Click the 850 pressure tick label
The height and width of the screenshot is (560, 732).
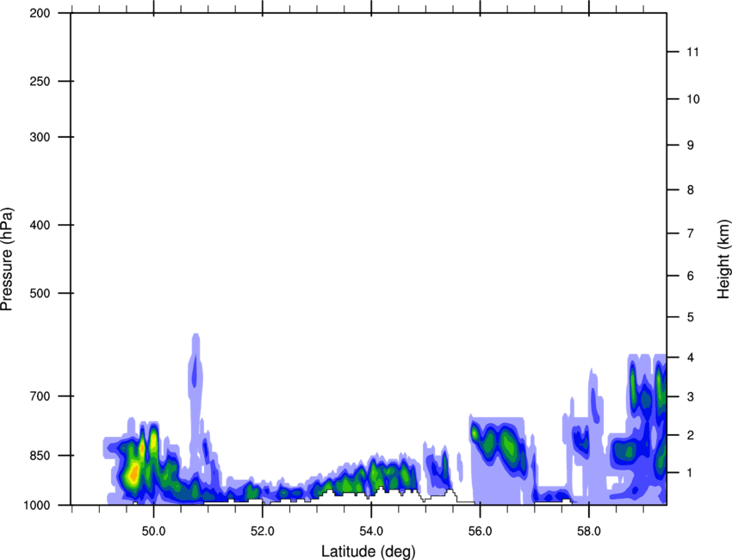[40, 455]
